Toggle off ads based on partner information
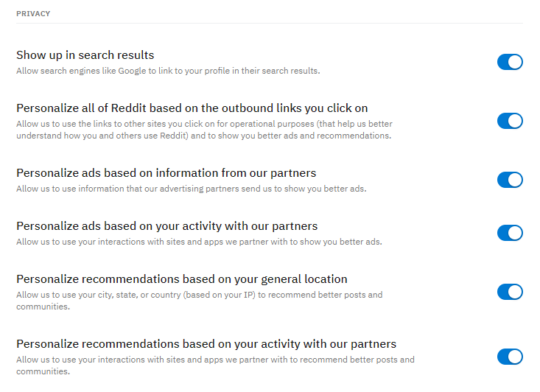Image resolution: width=540 pixels, height=392 pixels. (x=510, y=180)
